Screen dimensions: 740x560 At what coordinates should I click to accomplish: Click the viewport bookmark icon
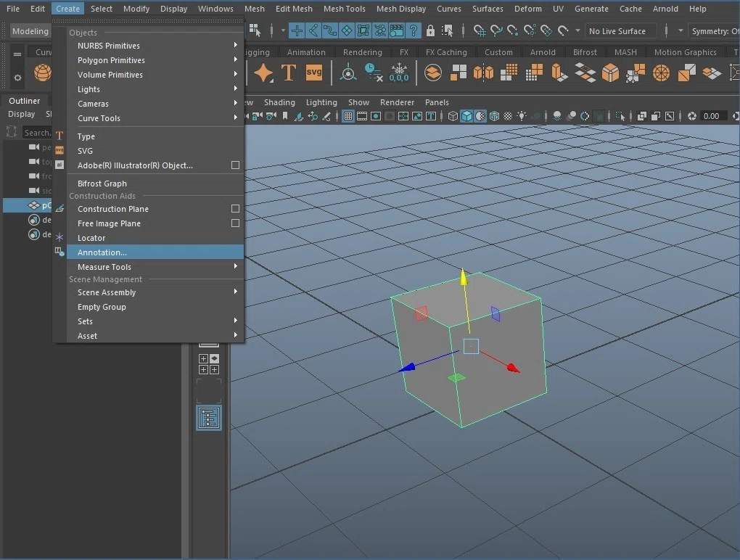click(285, 116)
